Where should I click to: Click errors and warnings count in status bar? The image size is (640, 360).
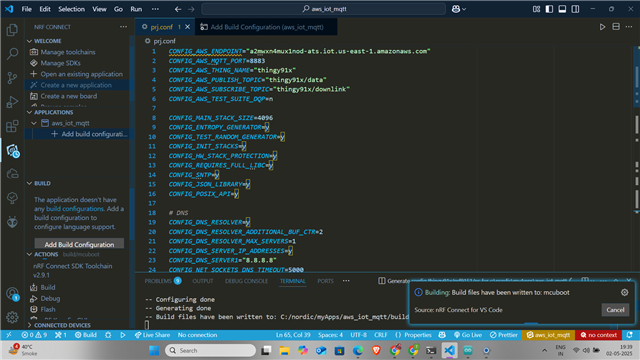coord(34,335)
